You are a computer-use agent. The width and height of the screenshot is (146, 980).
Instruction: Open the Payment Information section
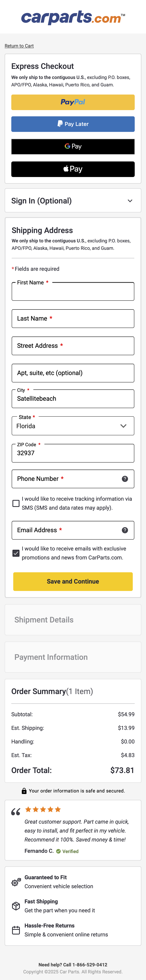pos(73,657)
